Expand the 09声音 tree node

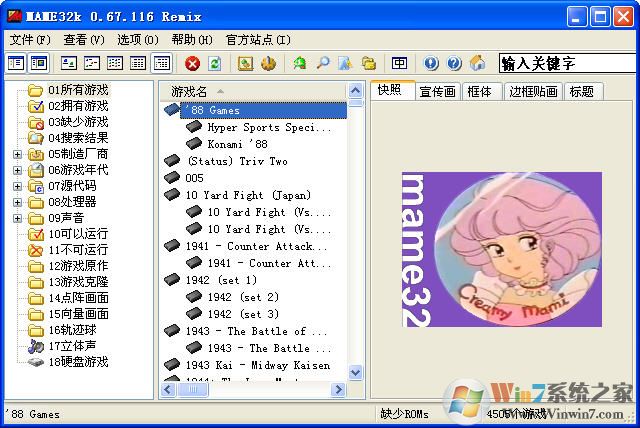(x=17, y=218)
